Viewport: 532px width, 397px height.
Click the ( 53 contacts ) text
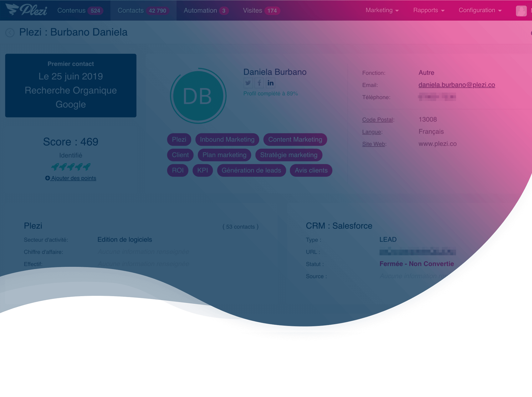[240, 227]
